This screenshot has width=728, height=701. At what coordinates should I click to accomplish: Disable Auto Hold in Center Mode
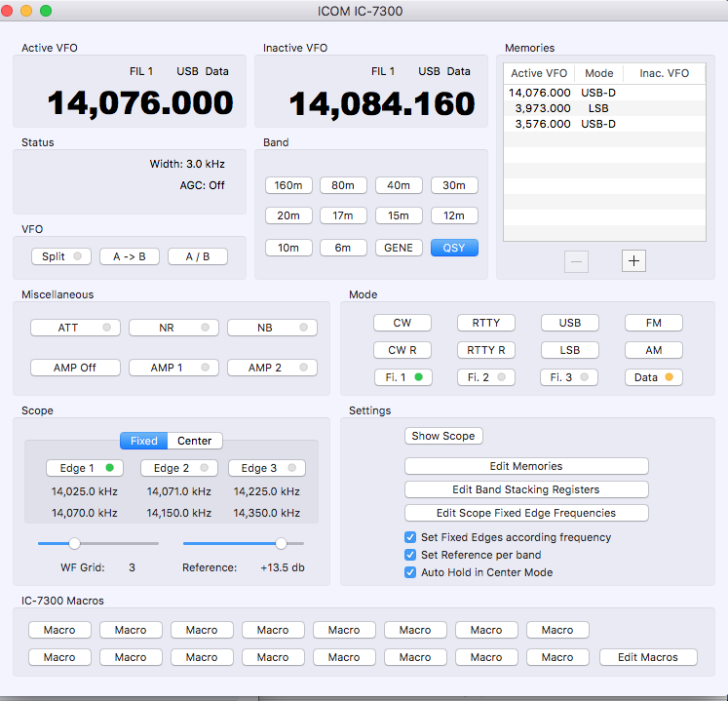(x=410, y=572)
